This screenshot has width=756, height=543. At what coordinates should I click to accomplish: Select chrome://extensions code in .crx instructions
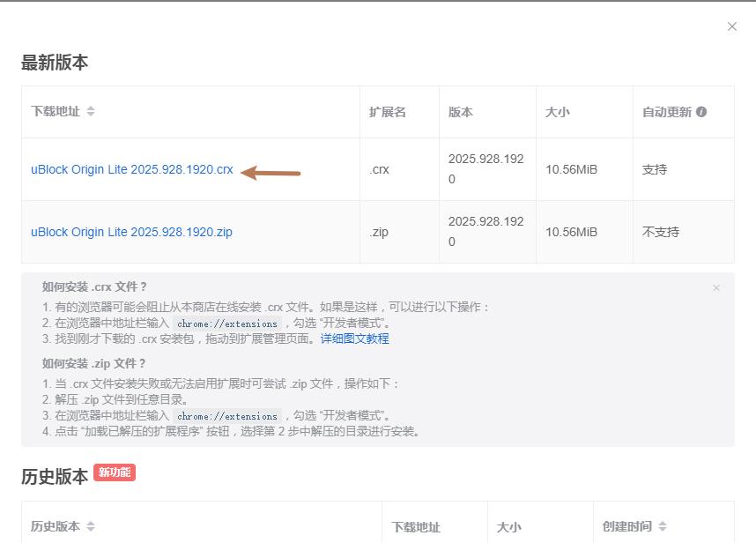pyautogui.click(x=227, y=324)
